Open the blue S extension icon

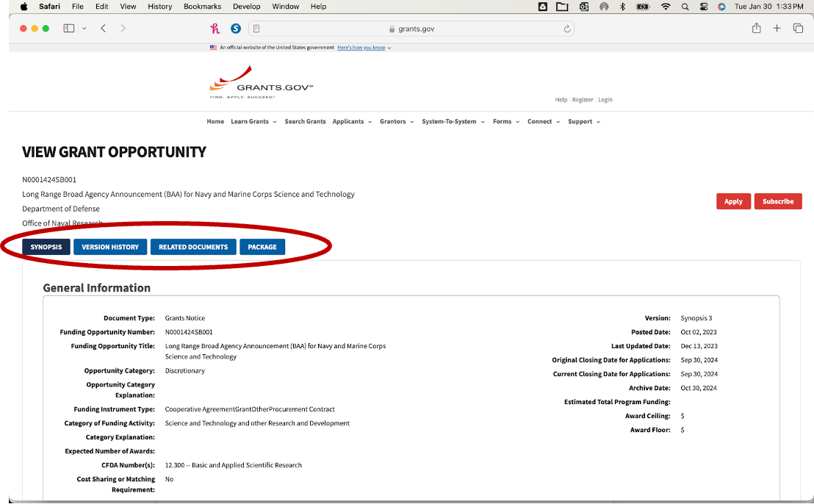point(236,29)
